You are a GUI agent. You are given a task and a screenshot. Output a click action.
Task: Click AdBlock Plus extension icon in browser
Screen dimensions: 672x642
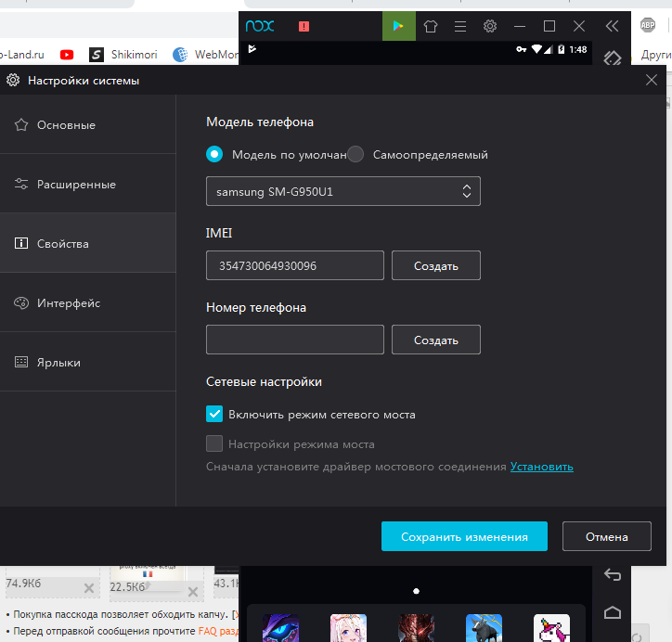[648, 25]
